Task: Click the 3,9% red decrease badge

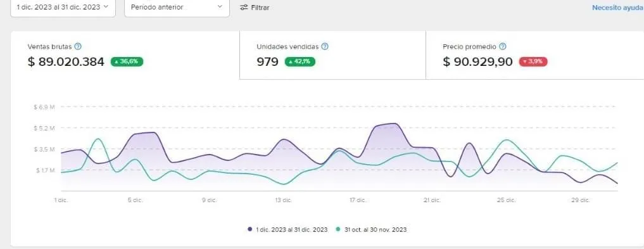Action: pos(533,61)
